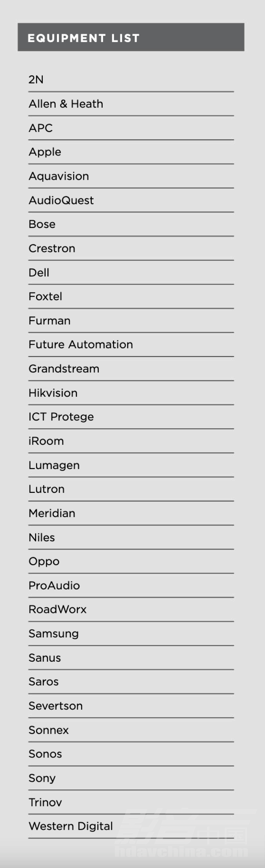Screen dimensions: 265x868
Task: Click the Meridian list item
Action: pos(131,513)
